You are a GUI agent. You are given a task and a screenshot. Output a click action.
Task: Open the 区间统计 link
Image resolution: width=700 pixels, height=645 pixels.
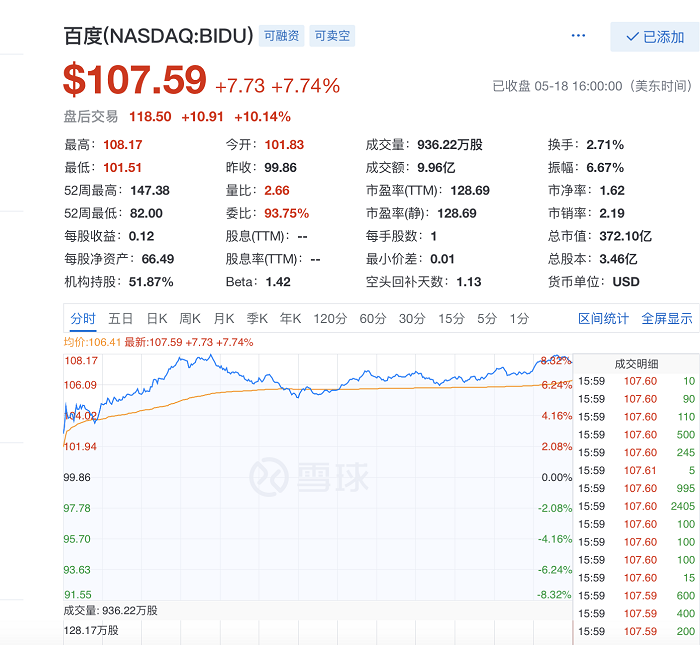(x=603, y=319)
